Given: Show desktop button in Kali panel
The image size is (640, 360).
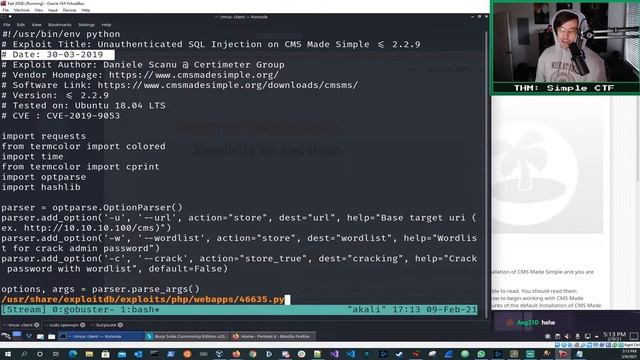Looking at the screenshot, I should 633,336.
